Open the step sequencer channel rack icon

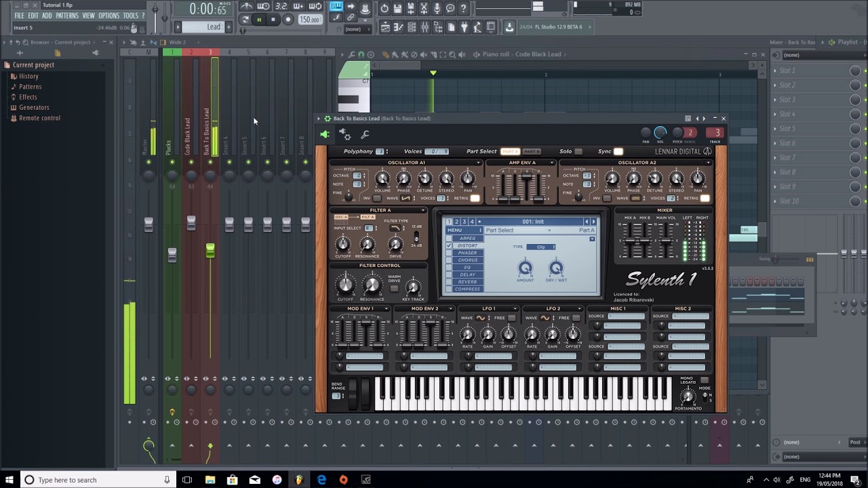(411, 27)
